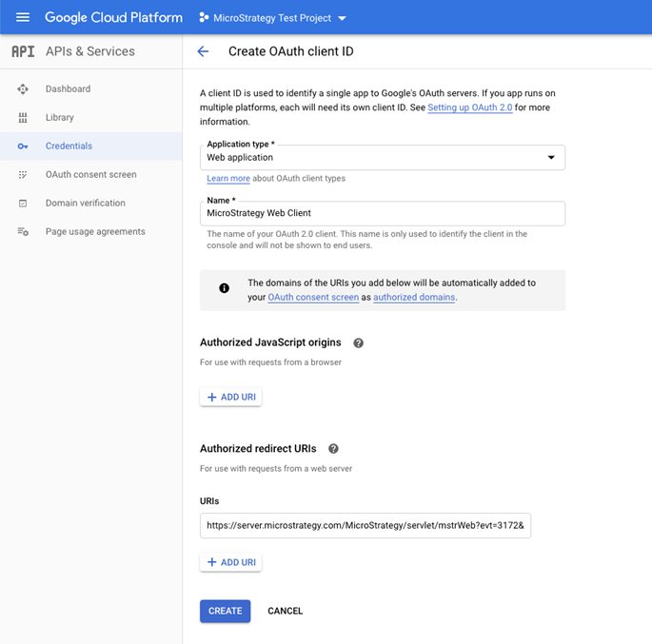This screenshot has width=652, height=644.
Task: Click the back arrow beside Create OAuth client ID
Action: (203, 51)
